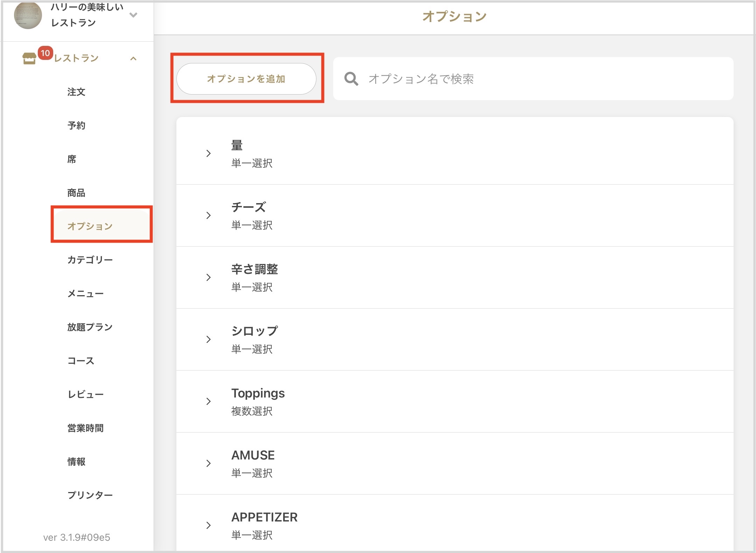Open the restaurant switcher dropdown arrow
The height and width of the screenshot is (553, 756).
pyautogui.click(x=133, y=15)
